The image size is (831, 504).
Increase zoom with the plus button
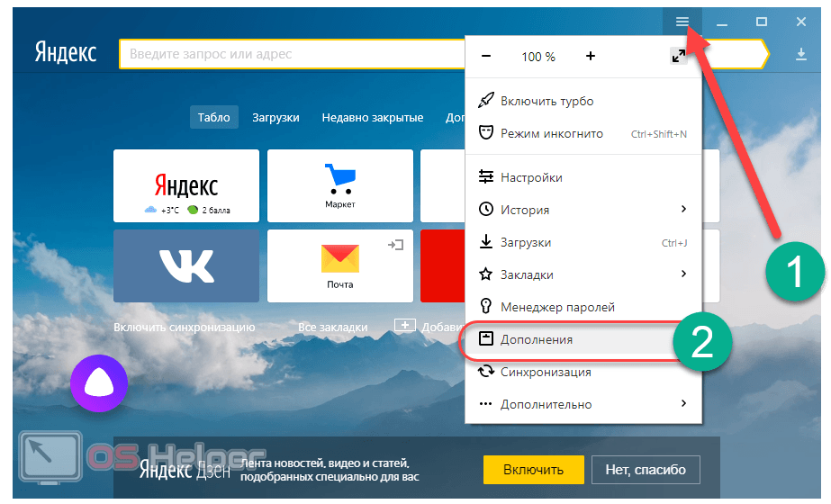(x=591, y=56)
